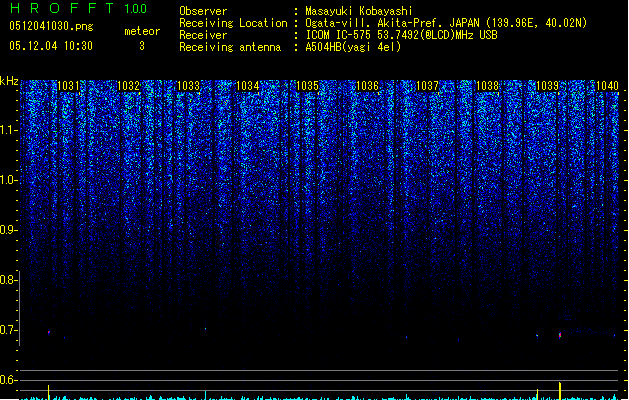Viewport: 629px width, 400px height.
Task: Click the 1034 time marker
Action: (248, 86)
